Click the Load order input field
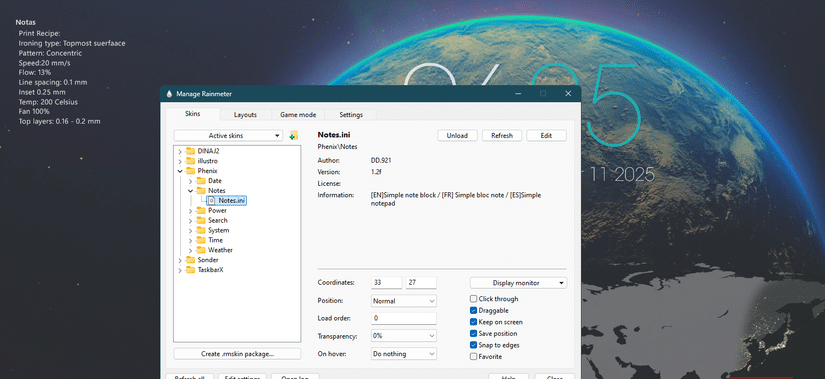The width and height of the screenshot is (825, 379). 404,318
